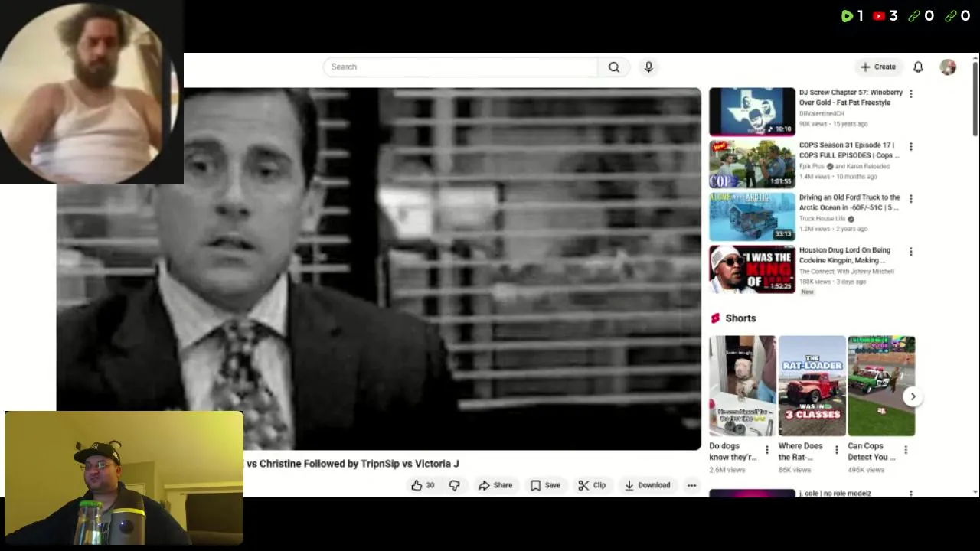Image resolution: width=980 pixels, height=551 pixels.
Task: Click the 'New' badge on Houston video
Action: (807, 292)
